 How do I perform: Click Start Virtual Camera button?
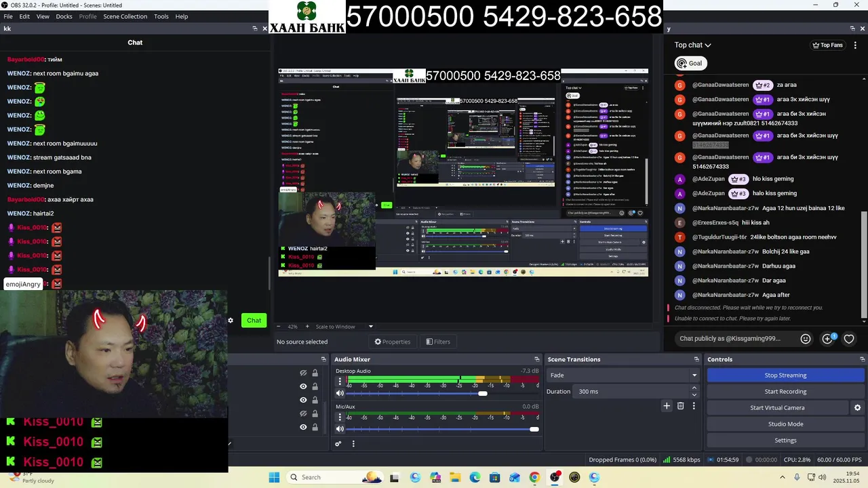tap(777, 408)
